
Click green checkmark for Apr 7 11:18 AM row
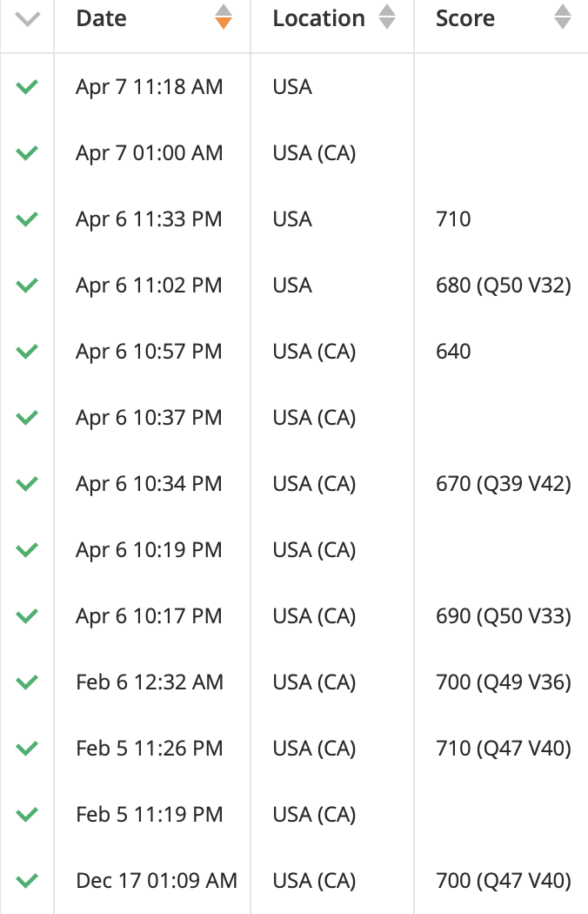click(x=28, y=87)
